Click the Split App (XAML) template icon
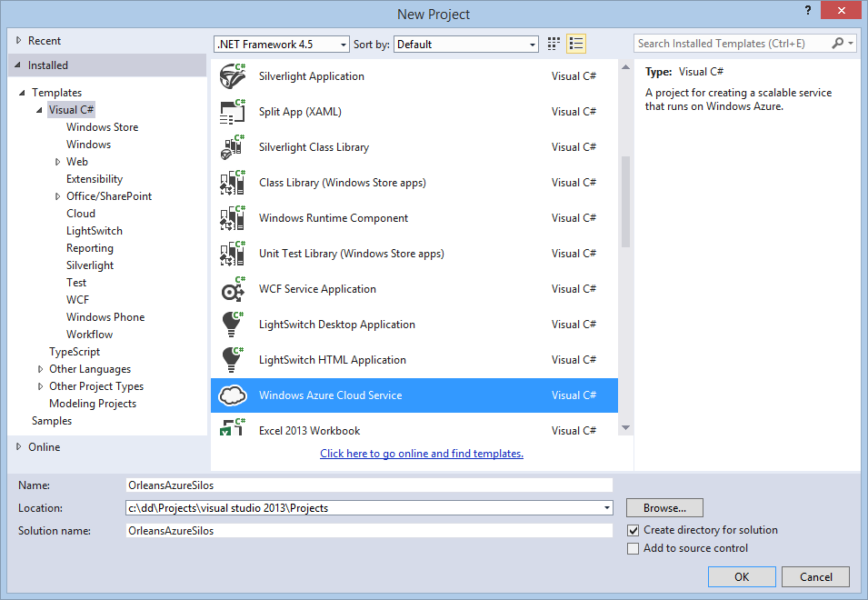 233,112
